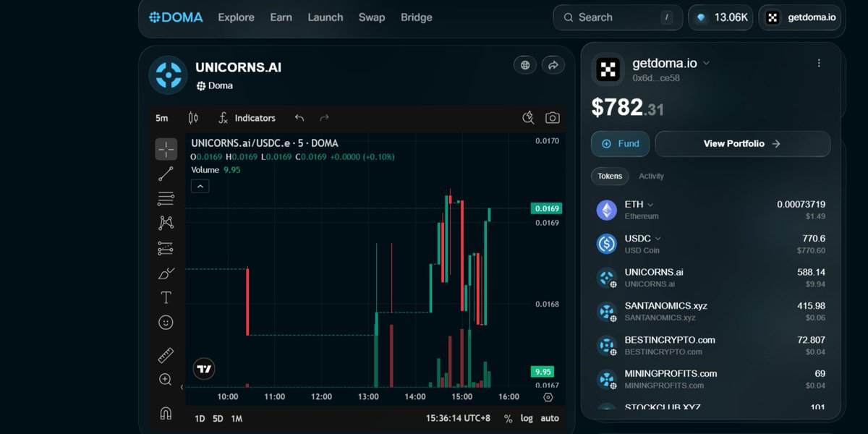Switch to the Tokens tab
868x434 pixels.
(x=610, y=176)
